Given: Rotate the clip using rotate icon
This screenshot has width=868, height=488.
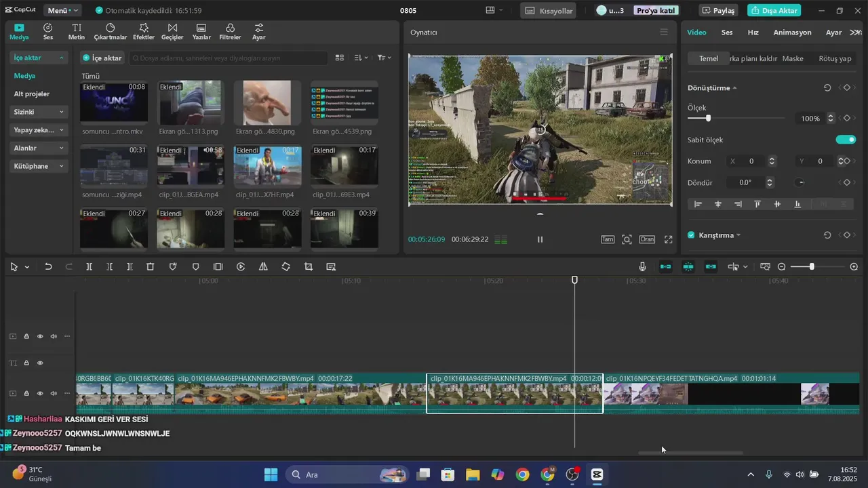Looking at the screenshot, I should 285,267.
